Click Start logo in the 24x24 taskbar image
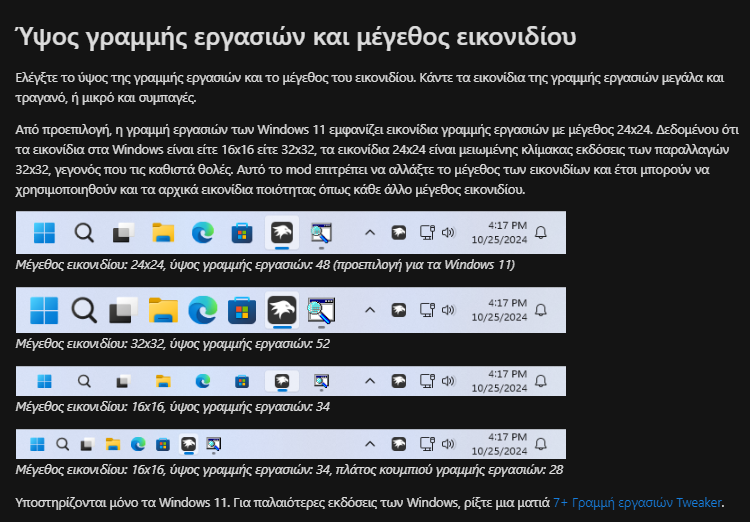Image resolution: width=750 pixels, height=522 pixels. pyautogui.click(x=44, y=233)
